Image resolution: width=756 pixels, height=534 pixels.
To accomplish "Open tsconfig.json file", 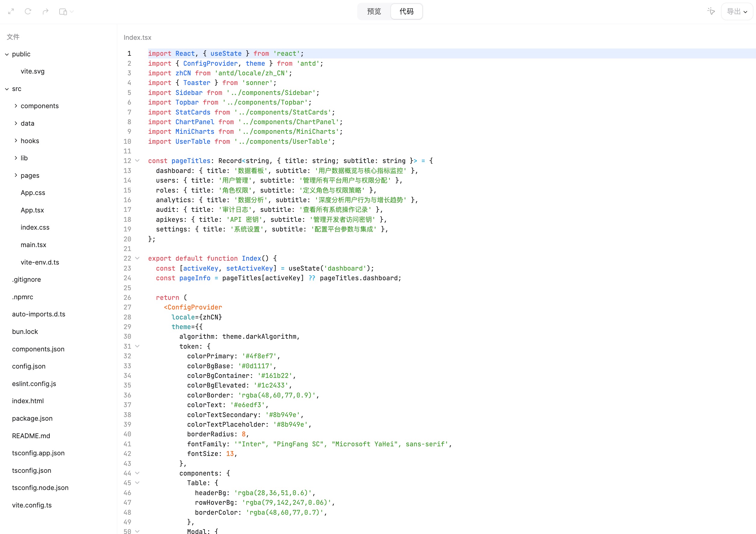I will (x=32, y=470).
